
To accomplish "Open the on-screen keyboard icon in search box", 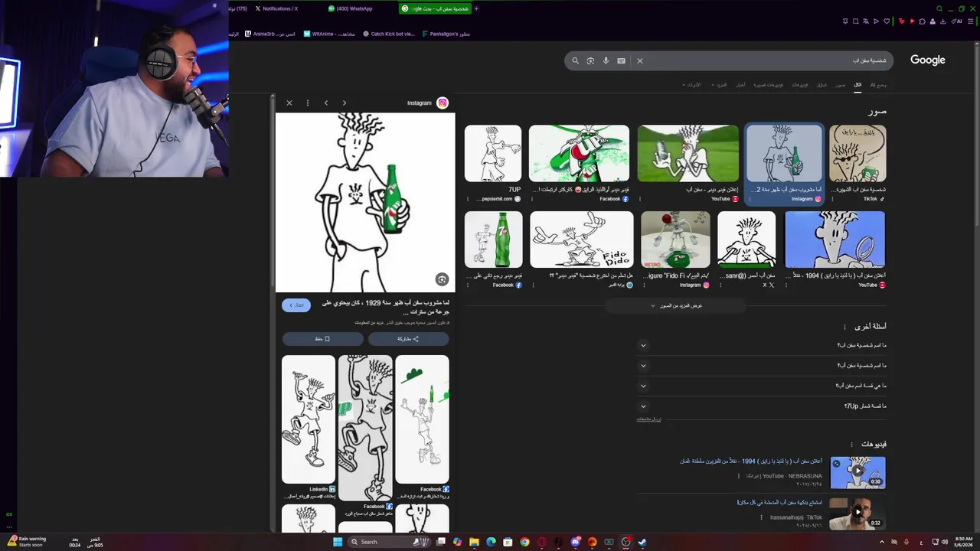I will pyautogui.click(x=621, y=60).
